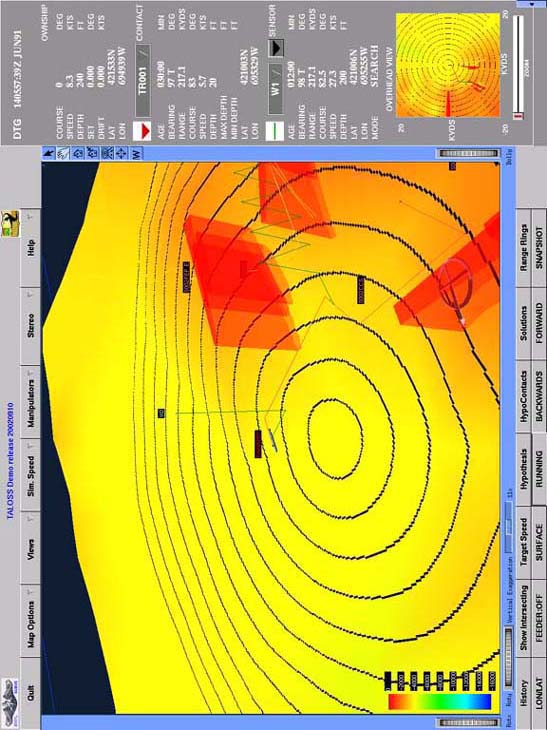547x730 pixels.
Task: Open the TR001 contact selector
Action: (x=143, y=81)
